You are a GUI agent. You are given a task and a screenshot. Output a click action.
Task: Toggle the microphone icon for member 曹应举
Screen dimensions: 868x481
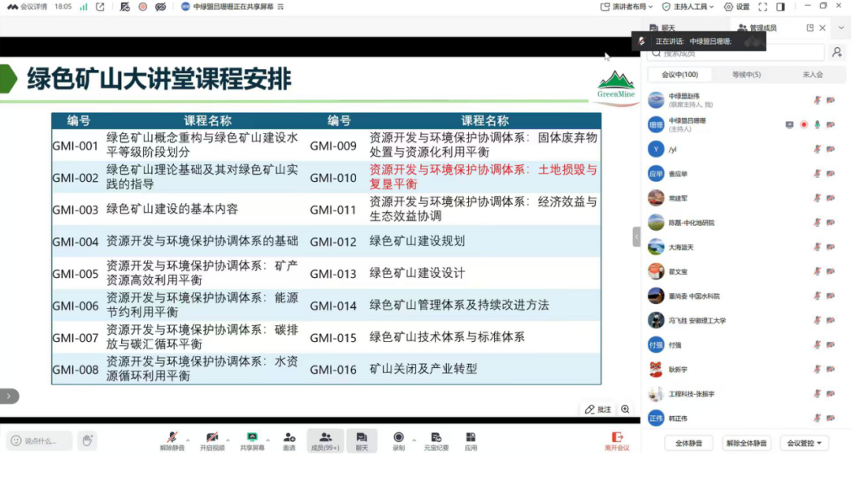click(818, 174)
